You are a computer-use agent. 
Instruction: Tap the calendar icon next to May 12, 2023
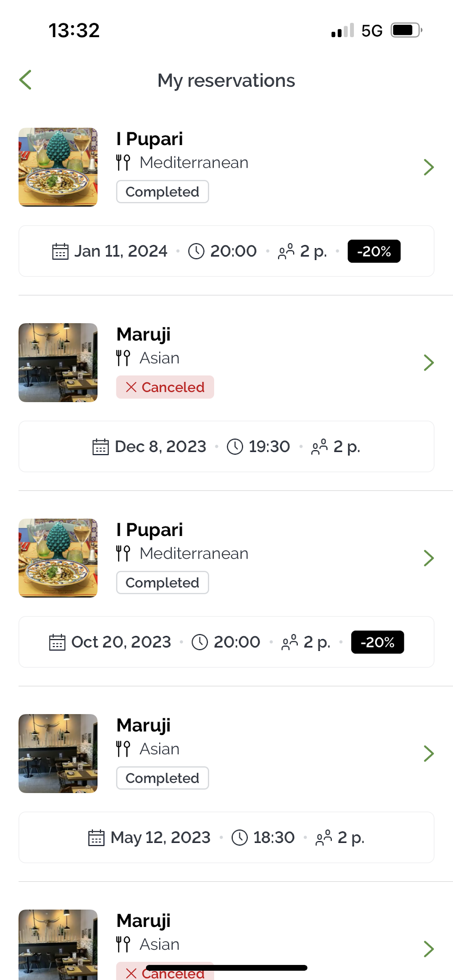click(96, 838)
